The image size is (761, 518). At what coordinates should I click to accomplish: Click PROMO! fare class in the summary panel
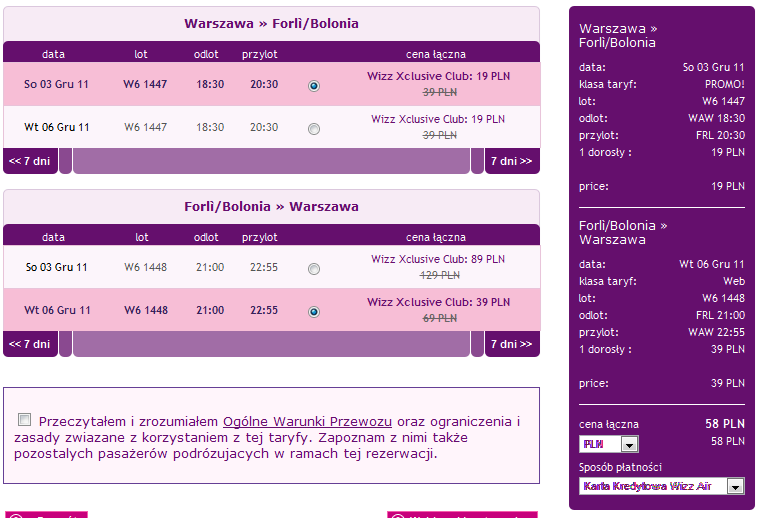pyautogui.click(x=725, y=84)
